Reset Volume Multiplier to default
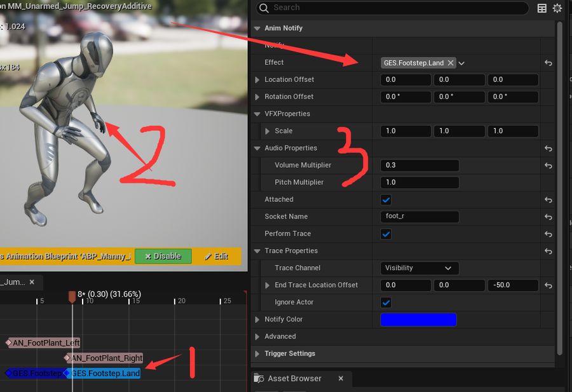 [x=548, y=166]
